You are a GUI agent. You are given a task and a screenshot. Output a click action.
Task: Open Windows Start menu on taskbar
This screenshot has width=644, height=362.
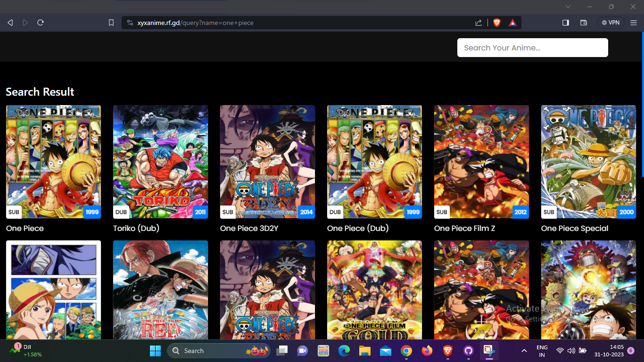155,351
